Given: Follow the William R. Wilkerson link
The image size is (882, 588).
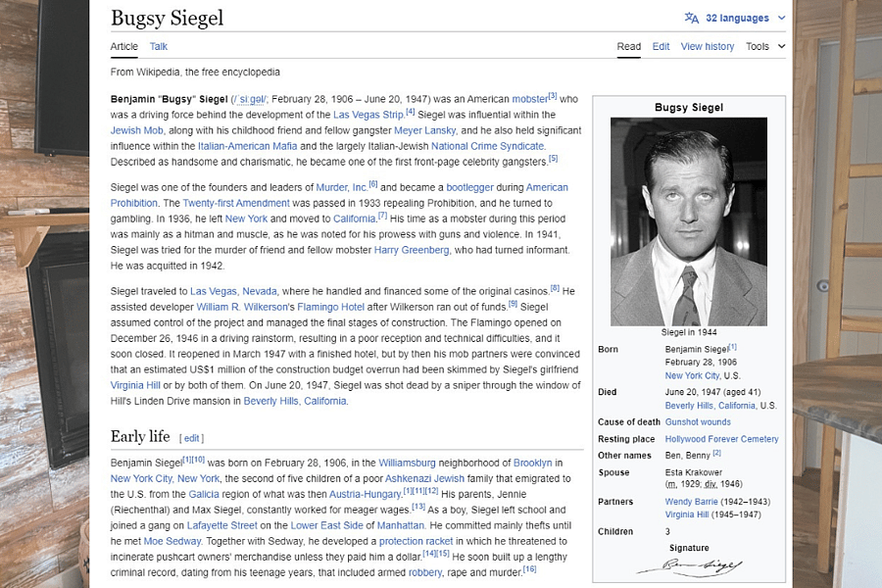Looking at the screenshot, I should (242, 307).
